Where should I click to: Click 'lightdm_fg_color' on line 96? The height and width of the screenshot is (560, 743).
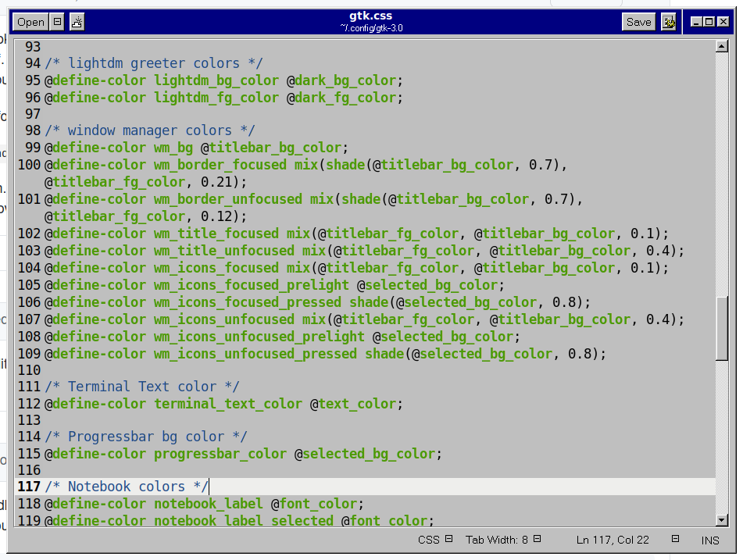pos(216,98)
